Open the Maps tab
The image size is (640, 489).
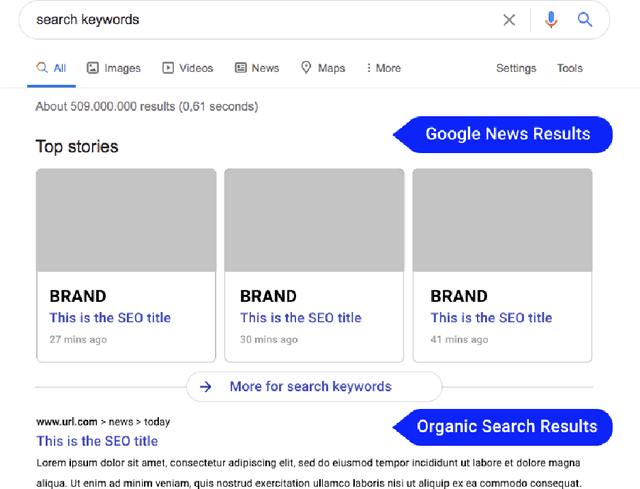coord(323,68)
